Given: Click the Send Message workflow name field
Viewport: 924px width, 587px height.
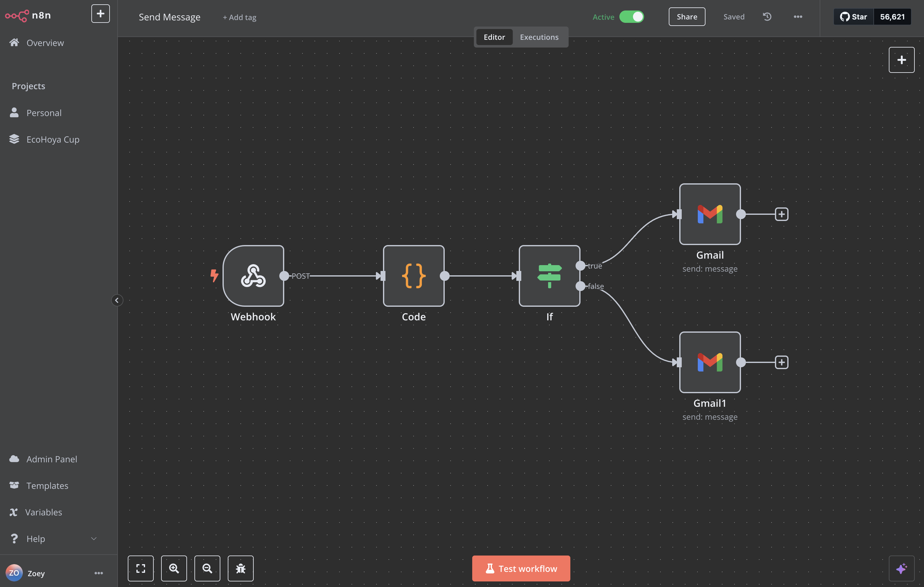Looking at the screenshot, I should tap(169, 17).
